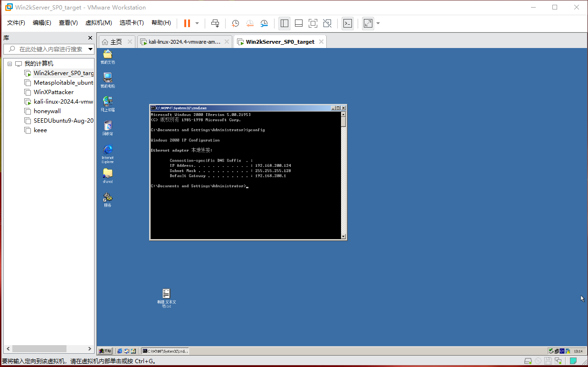This screenshot has height=367, width=588.
Task: Click the 服务 services desktop icon
Action: 108,200
